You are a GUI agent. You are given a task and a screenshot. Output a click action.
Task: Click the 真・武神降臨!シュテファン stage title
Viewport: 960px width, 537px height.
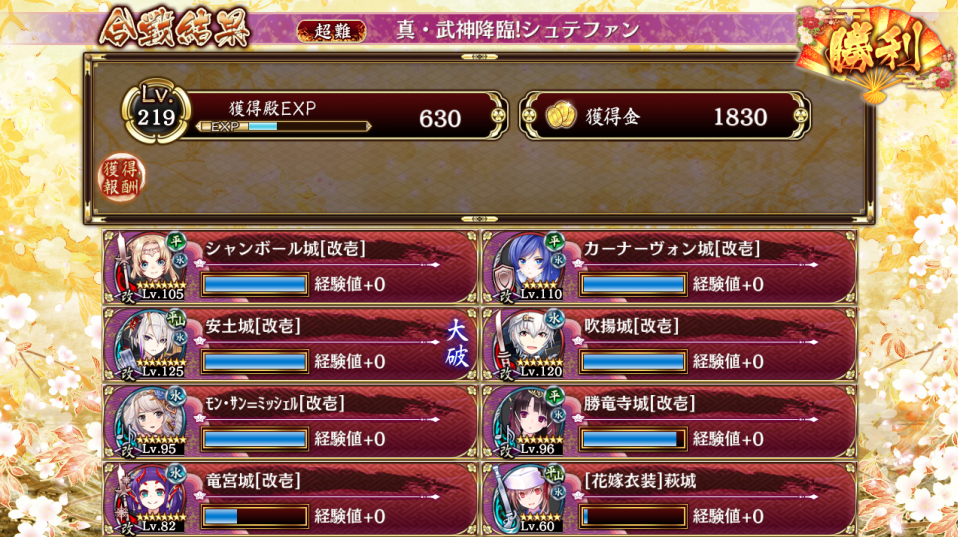(x=518, y=29)
